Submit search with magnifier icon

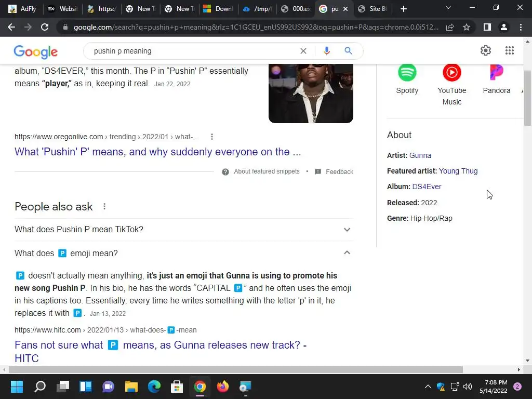(x=348, y=51)
